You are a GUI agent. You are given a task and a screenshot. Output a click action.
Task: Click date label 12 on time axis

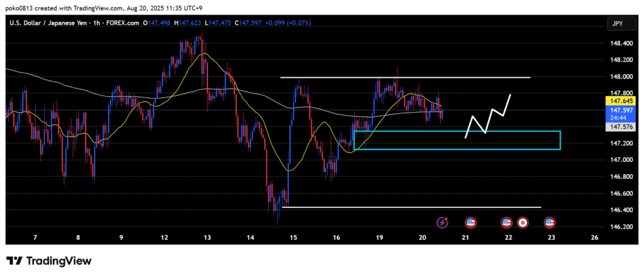click(164, 238)
